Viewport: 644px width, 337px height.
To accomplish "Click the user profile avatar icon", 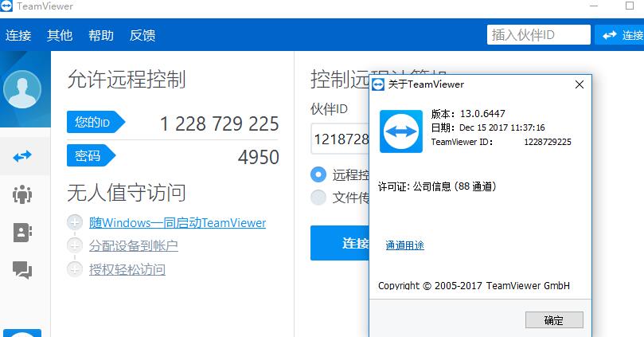I will coord(22,89).
